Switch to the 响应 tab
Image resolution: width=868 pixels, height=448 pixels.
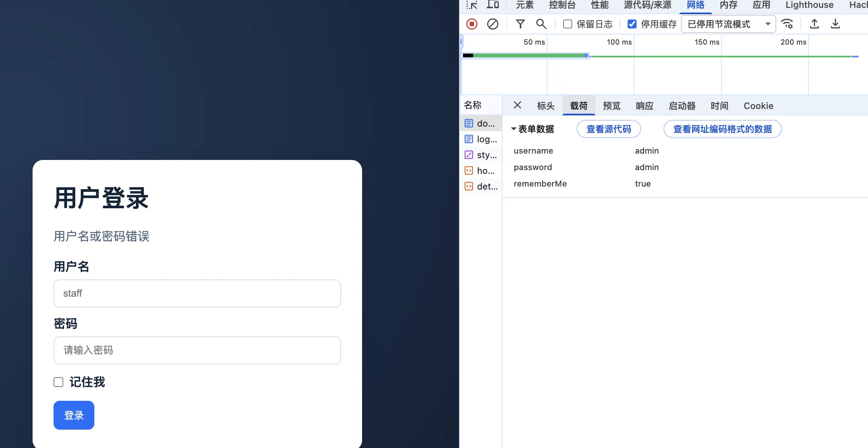(644, 106)
